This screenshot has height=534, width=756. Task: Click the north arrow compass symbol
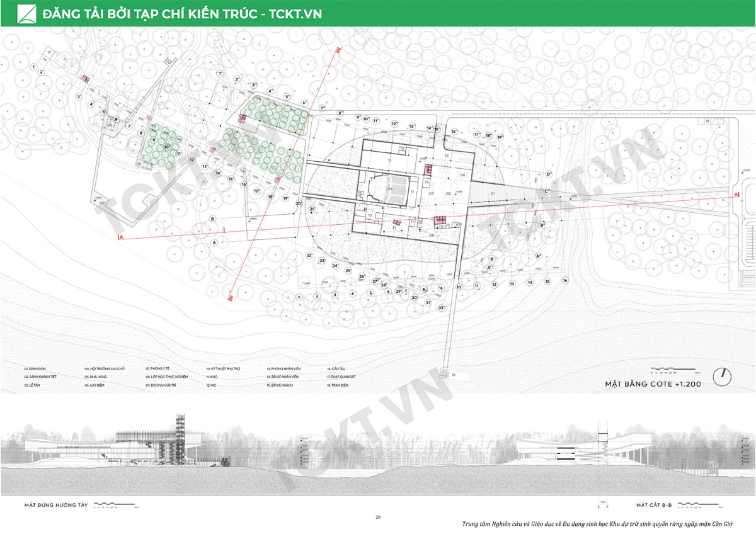pyautogui.click(x=726, y=377)
